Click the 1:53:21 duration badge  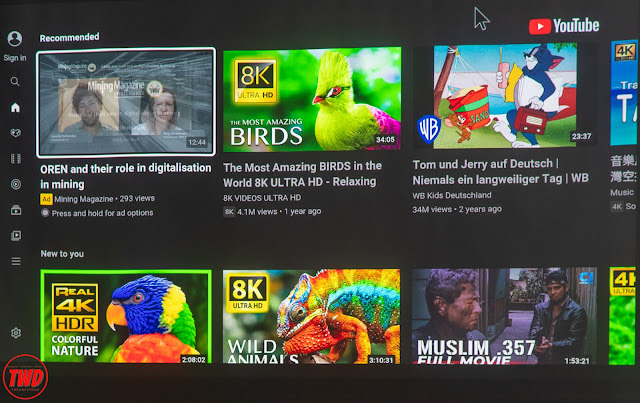pyautogui.click(x=577, y=361)
